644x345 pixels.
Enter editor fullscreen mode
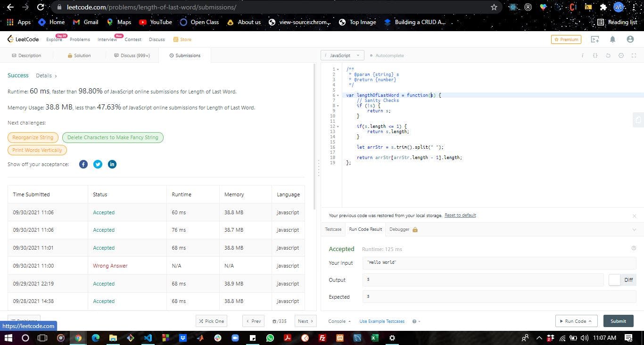(634, 56)
